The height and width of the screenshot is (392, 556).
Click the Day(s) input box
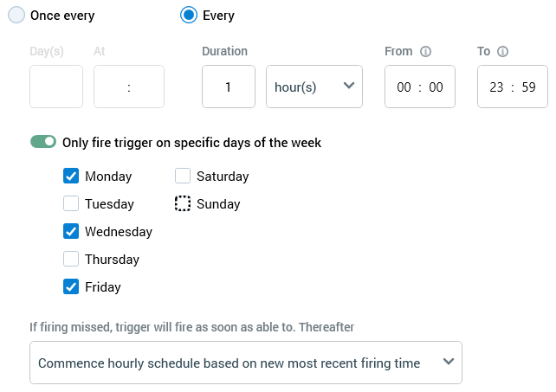tap(56, 87)
